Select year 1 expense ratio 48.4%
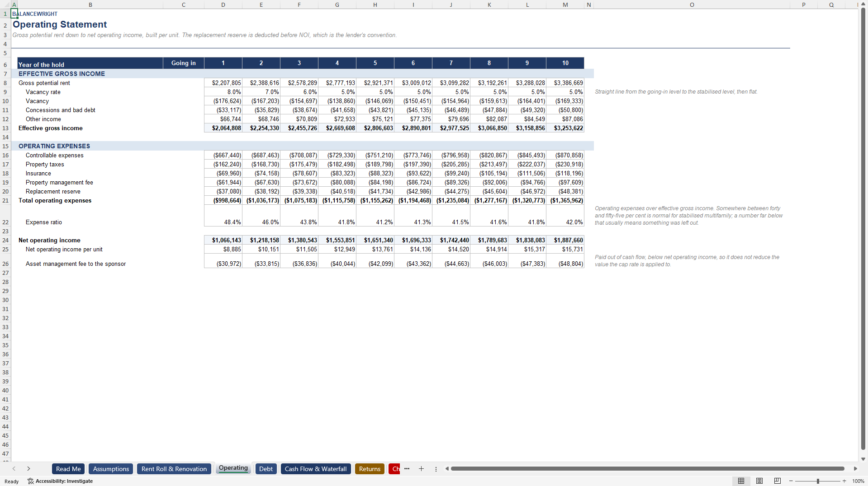The width and height of the screenshot is (868, 486). [x=223, y=216]
